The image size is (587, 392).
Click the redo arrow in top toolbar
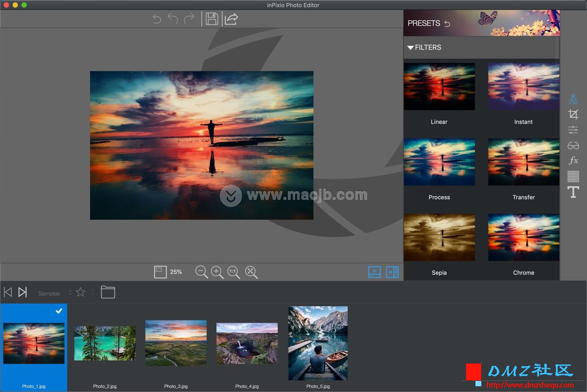(x=189, y=19)
